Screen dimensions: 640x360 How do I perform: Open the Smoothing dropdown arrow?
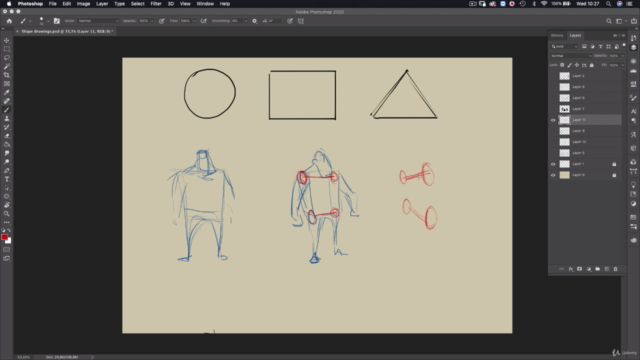point(246,21)
